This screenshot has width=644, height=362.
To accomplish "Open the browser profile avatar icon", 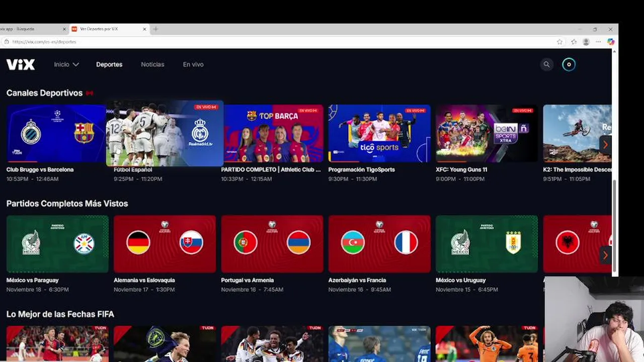I will (x=586, y=42).
